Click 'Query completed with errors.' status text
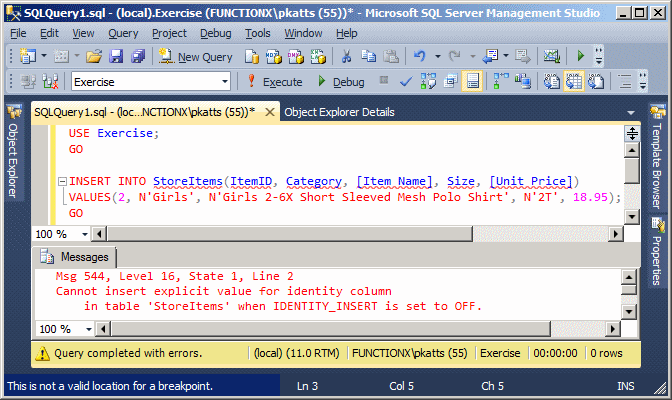Image resolution: width=672 pixels, height=400 pixels. (128, 353)
